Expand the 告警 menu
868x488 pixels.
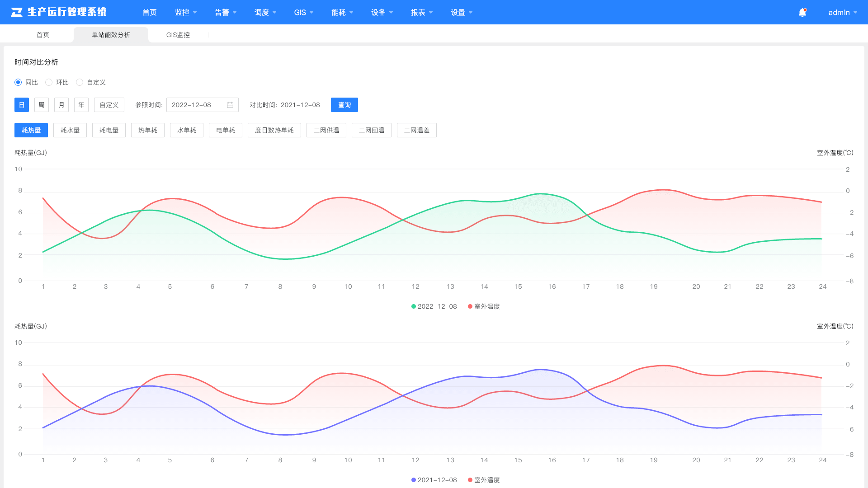226,12
